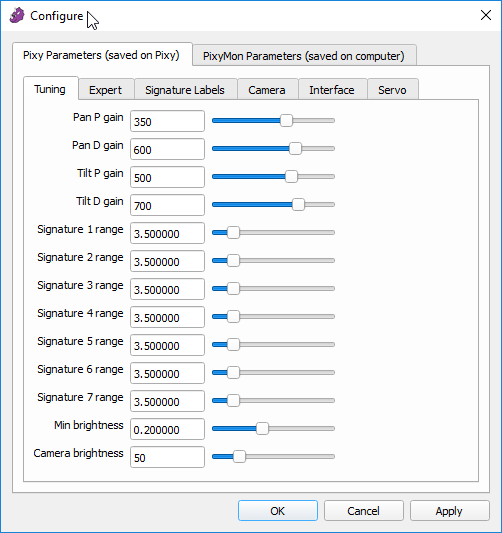Click the Signature 1 range value field

pos(167,233)
